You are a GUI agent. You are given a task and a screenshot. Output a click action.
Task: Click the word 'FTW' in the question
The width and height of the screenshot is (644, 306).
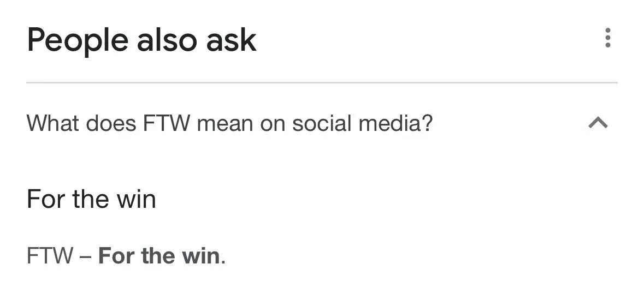[x=167, y=124]
